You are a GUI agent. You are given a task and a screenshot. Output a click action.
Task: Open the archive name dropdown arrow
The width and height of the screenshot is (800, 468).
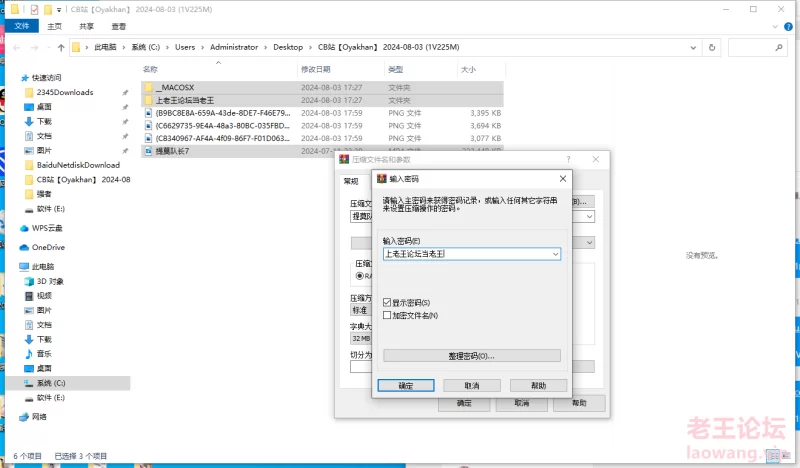pos(589,216)
